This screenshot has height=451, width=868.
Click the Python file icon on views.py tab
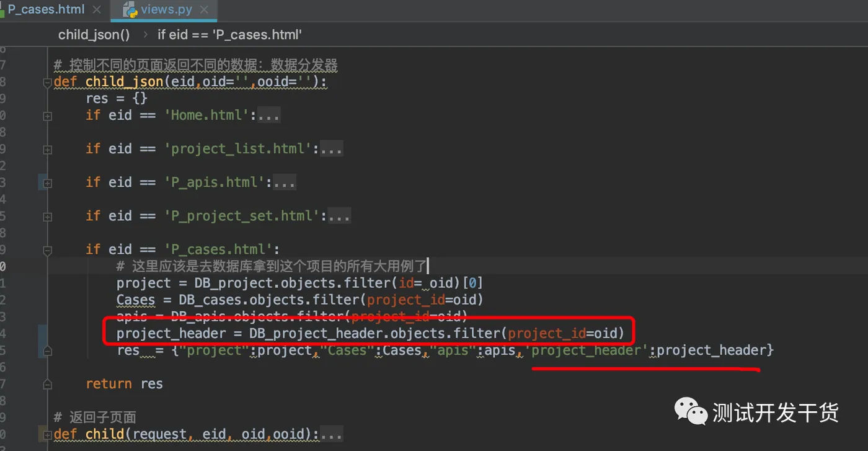coord(130,10)
